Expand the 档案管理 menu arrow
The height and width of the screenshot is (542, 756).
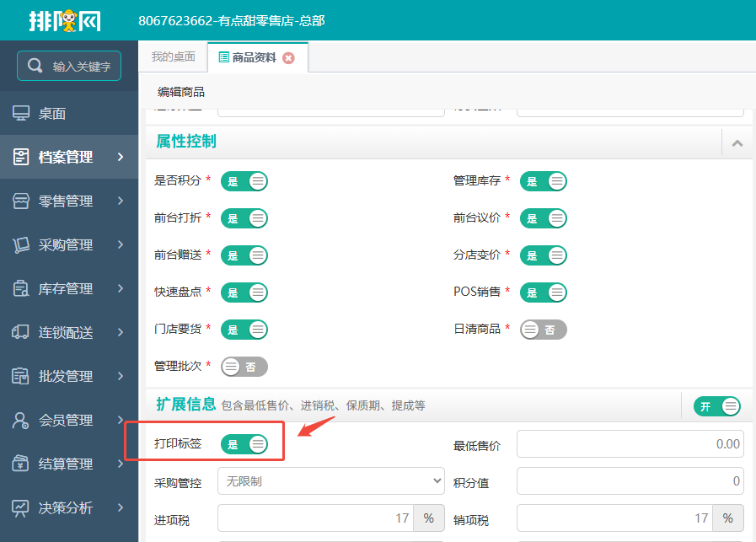pos(121,157)
